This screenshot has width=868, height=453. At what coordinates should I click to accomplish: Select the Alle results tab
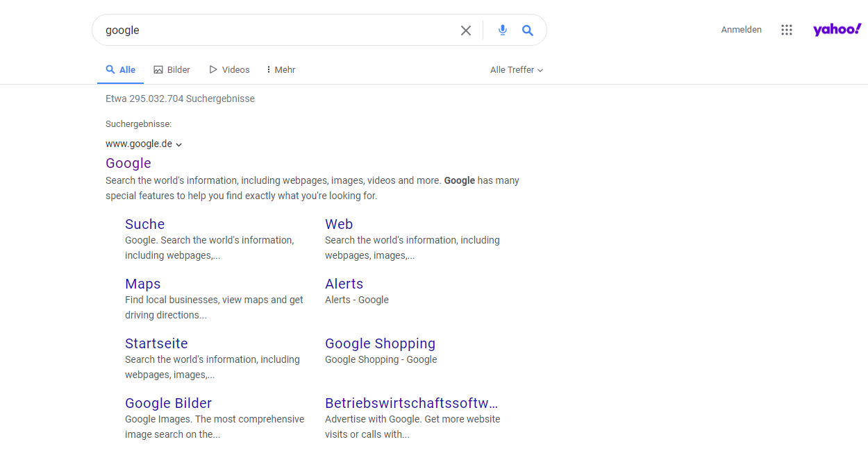tap(121, 70)
